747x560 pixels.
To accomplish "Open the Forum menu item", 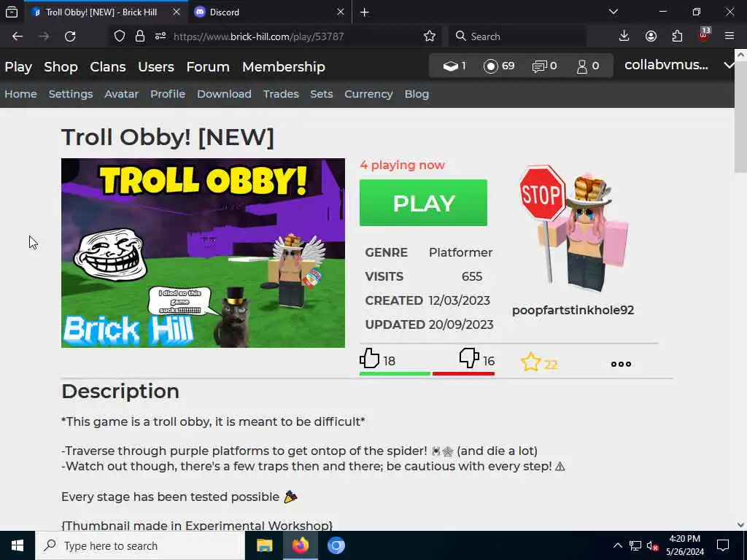I will pyautogui.click(x=208, y=66).
